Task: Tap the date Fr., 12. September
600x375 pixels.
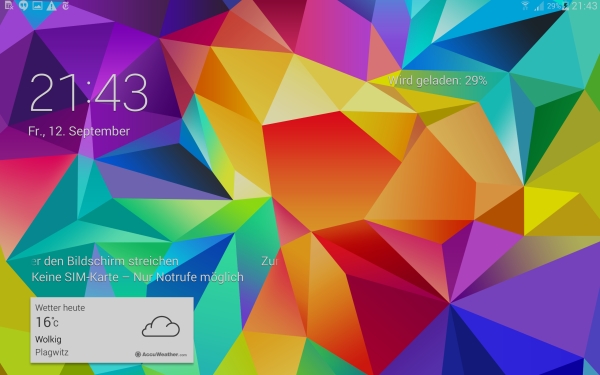Action: click(x=79, y=131)
